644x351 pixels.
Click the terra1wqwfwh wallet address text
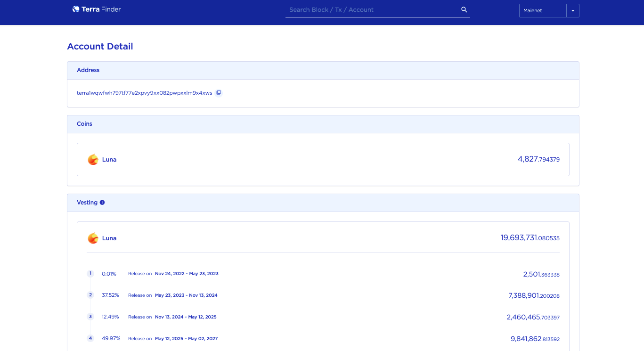point(144,93)
